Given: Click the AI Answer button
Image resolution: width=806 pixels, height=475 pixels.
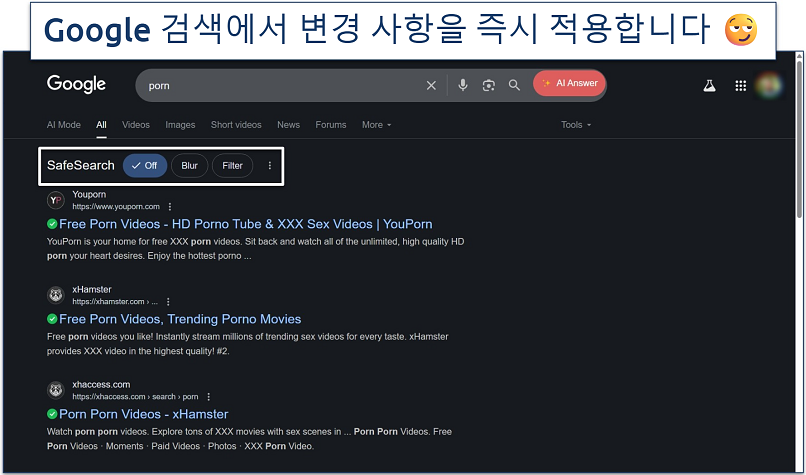Looking at the screenshot, I should tap(569, 84).
